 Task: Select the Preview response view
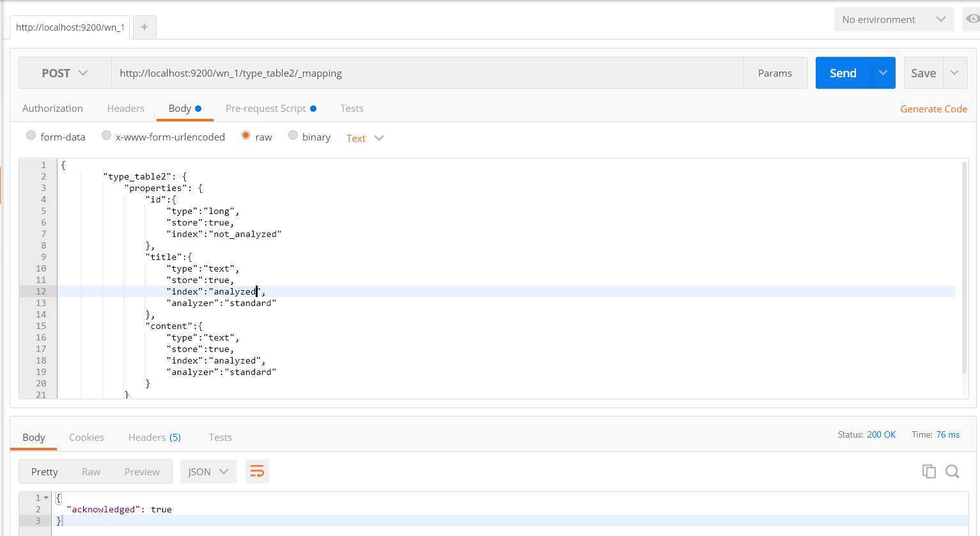click(x=142, y=471)
